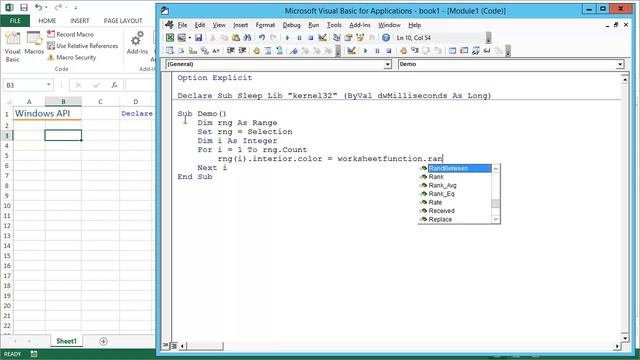Image resolution: width=640 pixels, height=360 pixels.
Task: Open the VBA View menu
Action: (x=219, y=25)
